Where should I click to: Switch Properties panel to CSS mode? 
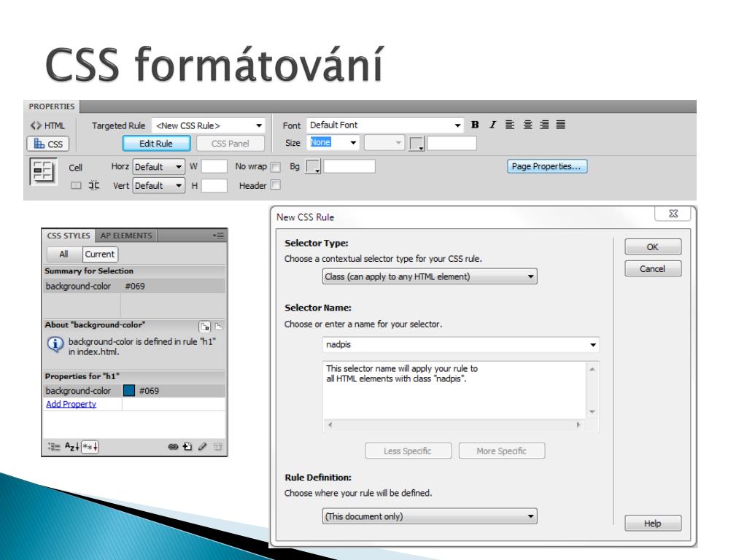tap(48, 144)
